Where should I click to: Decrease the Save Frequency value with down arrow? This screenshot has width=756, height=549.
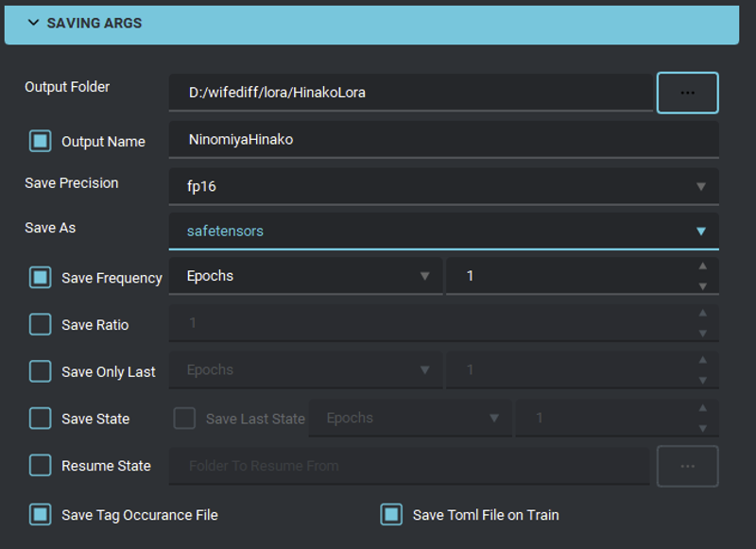(702, 286)
